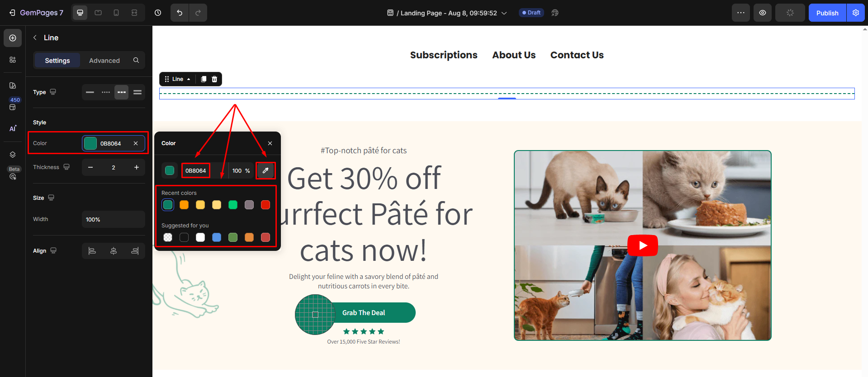Viewport: 868px width, 377px height.
Task: Publish the landing page
Action: click(x=827, y=13)
